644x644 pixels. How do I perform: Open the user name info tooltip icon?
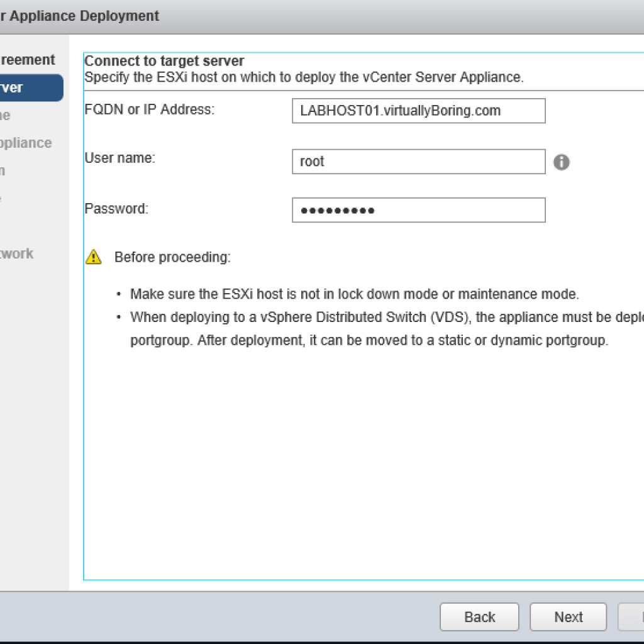562,162
